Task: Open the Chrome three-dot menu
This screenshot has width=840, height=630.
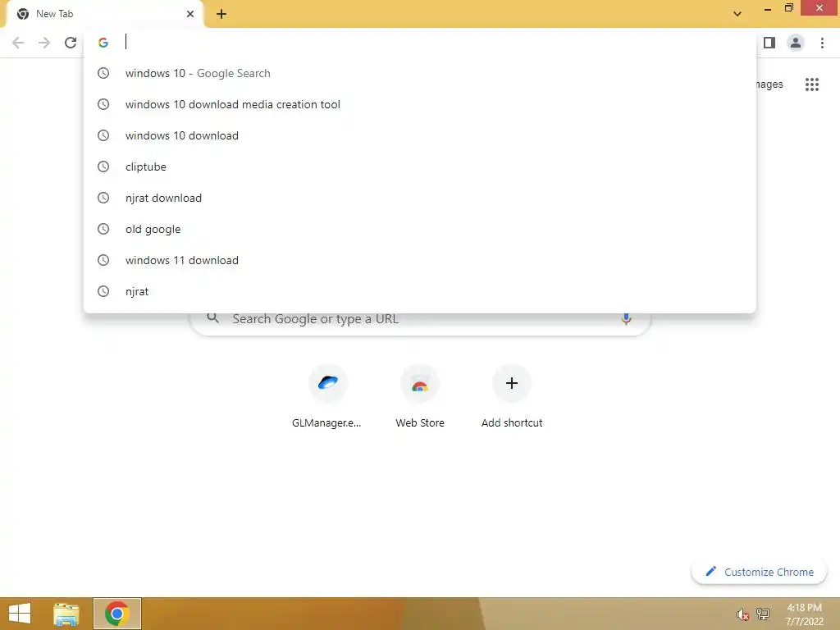Action: pyautogui.click(x=822, y=43)
